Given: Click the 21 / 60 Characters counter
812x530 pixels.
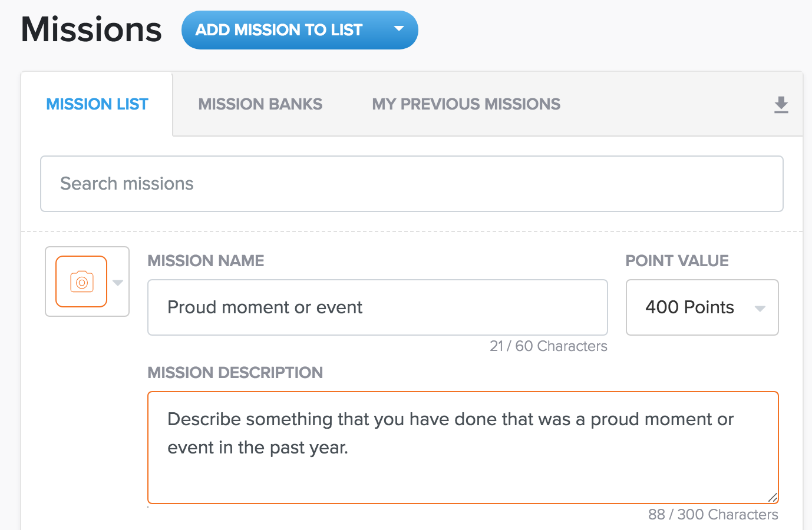Looking at the screenshot, I should tap(548, 346).
